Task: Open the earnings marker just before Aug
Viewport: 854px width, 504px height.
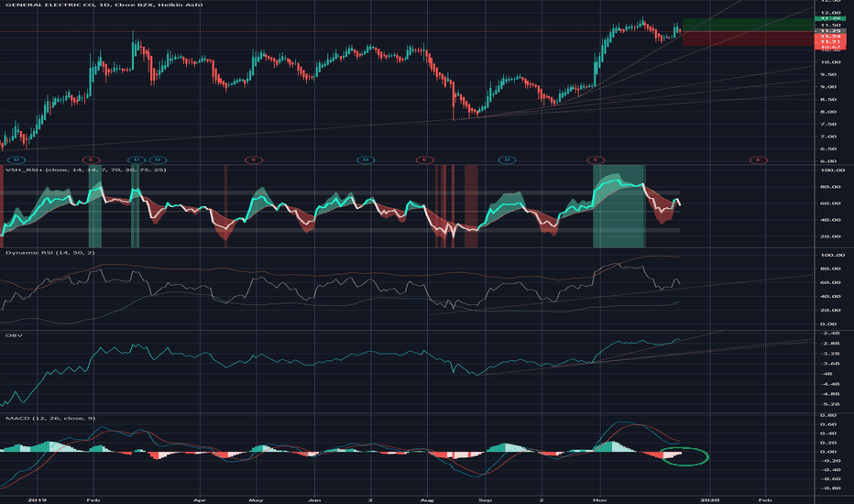Action: tap(425, 159)
